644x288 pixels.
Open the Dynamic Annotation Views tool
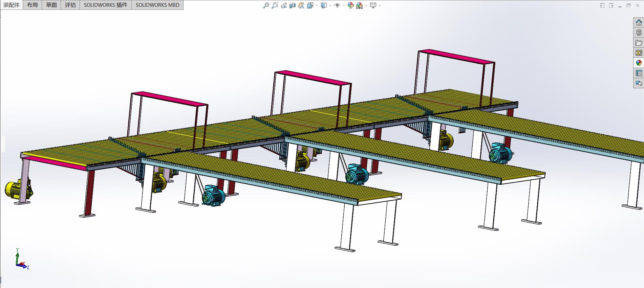(x=301, y=5)
